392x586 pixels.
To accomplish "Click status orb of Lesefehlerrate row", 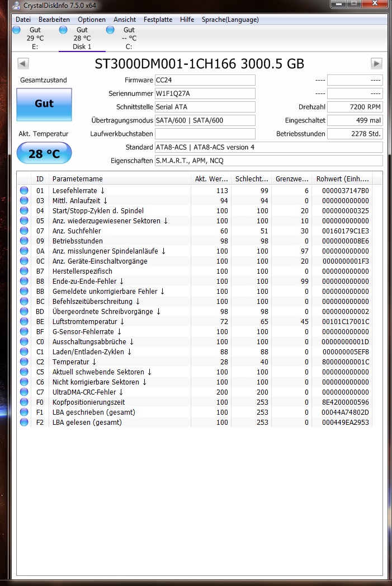I will (x=24, y=191).
